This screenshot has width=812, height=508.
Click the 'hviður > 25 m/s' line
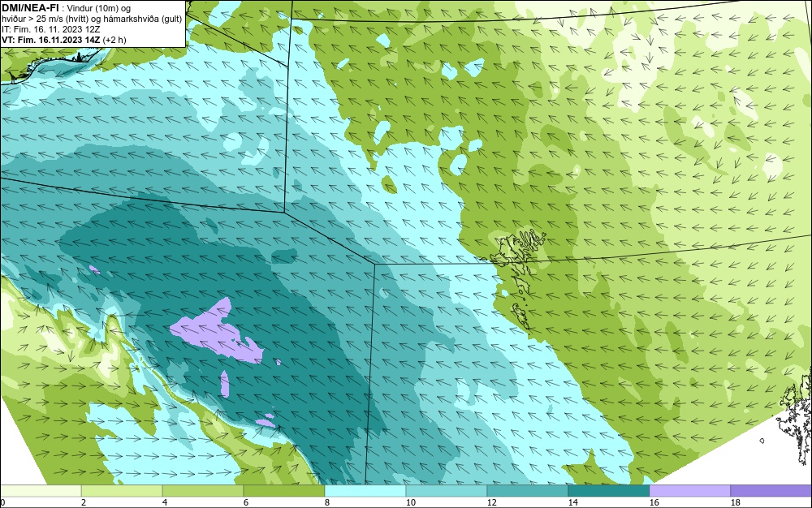pyautogui.click(x=92, y=19)
